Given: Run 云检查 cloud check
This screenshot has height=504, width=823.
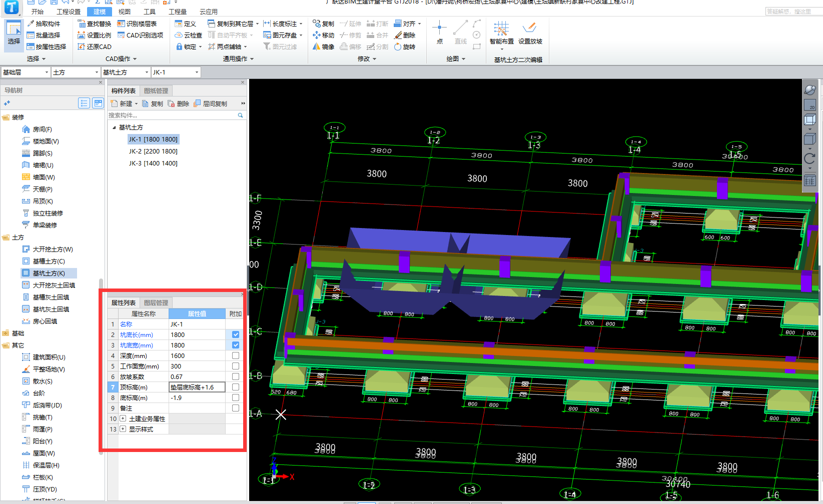Looking at the screenshot, I should pyautogui.click(x=189, y=35).
